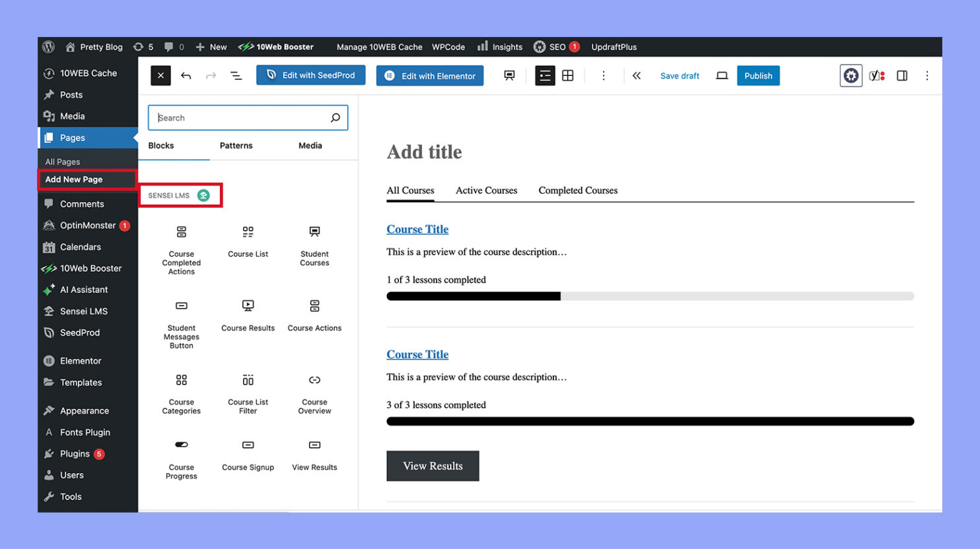Publish the page
The image size is (980, 549).
point(757,75)
